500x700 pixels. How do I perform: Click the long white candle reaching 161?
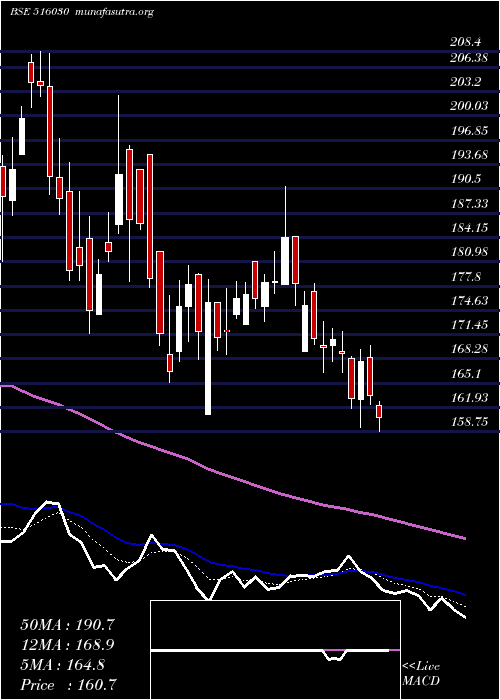[208, 358]
